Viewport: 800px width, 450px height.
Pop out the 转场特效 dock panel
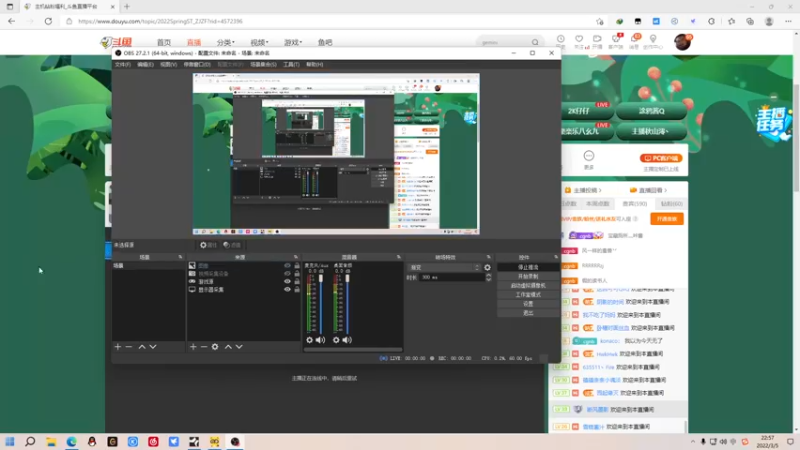489,257
